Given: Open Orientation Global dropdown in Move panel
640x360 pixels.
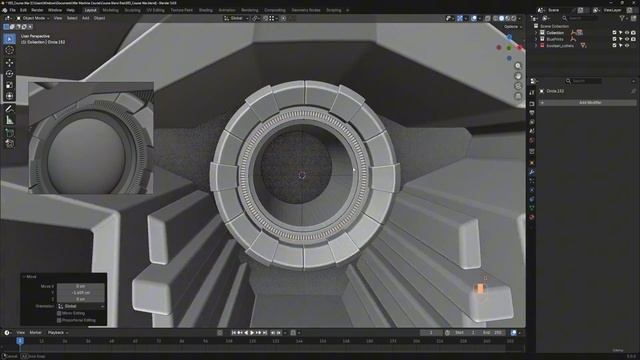Looking at the screenshot, I should click(x=81, y=306).
